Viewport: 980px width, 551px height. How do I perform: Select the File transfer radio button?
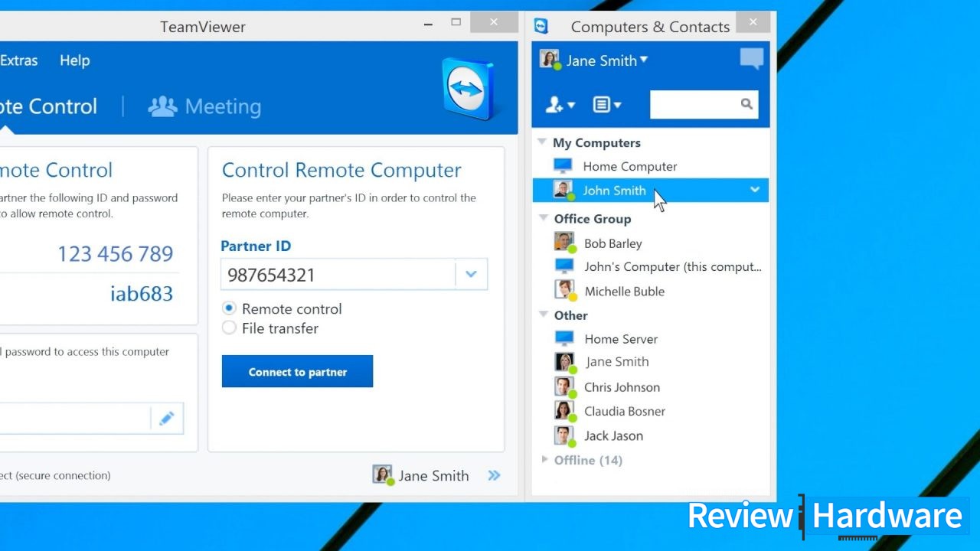pos(229,328)
